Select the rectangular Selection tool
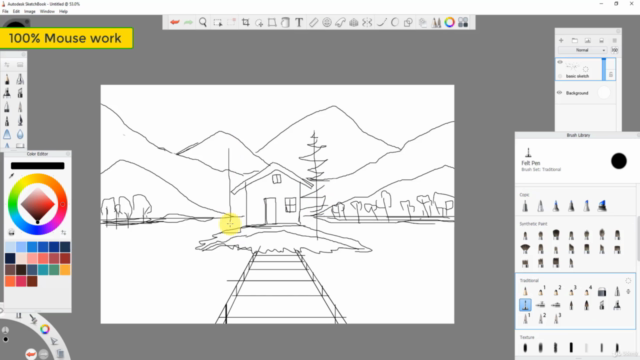 click(218, 22)
